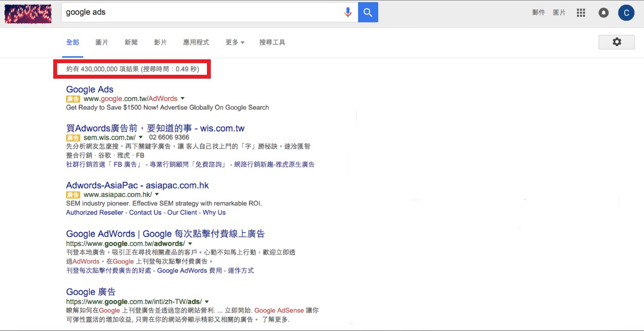Click phone number 02 6606 9366
The height and width of the screenshot is (331, 644).
click(169, 138)
